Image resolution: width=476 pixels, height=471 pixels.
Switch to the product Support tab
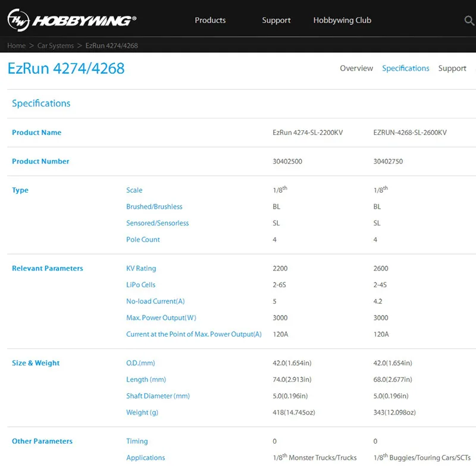tap(452, 68)
